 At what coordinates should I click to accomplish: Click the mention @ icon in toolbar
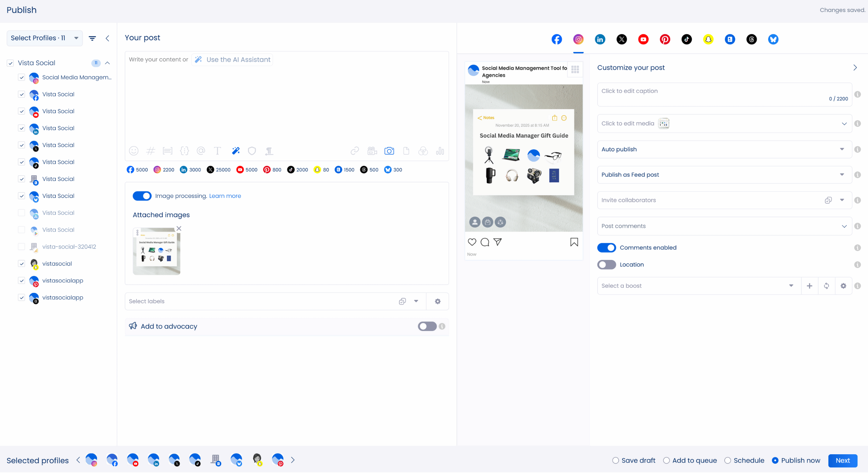(x=201, y=151)
